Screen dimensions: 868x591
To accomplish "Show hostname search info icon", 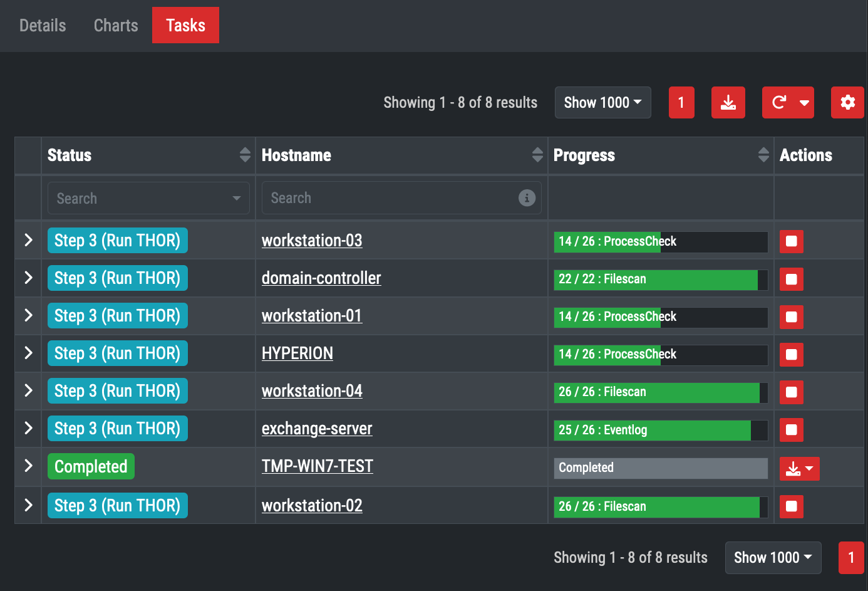I will point(527,198).
